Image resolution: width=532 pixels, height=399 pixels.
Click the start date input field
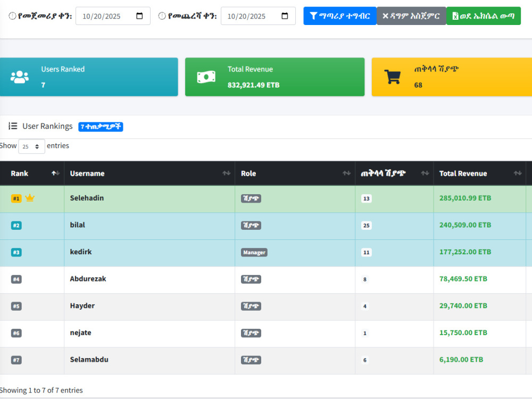click(113, 16)
